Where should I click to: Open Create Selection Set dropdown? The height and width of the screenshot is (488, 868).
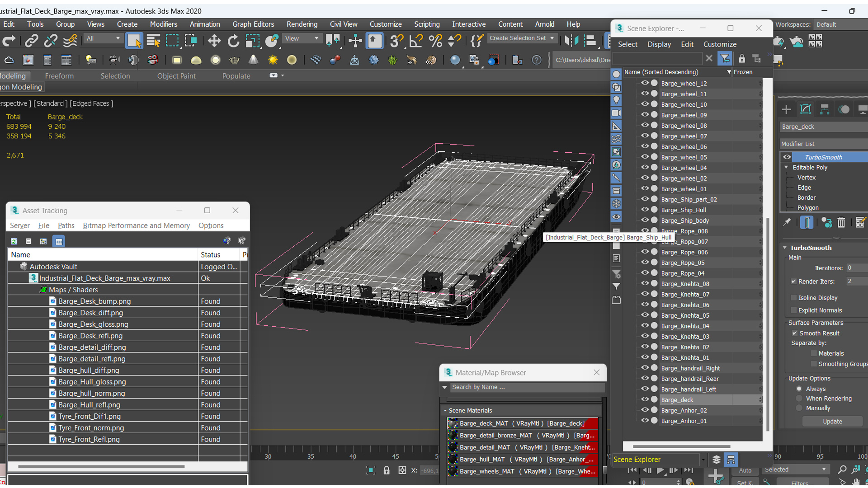522,38
